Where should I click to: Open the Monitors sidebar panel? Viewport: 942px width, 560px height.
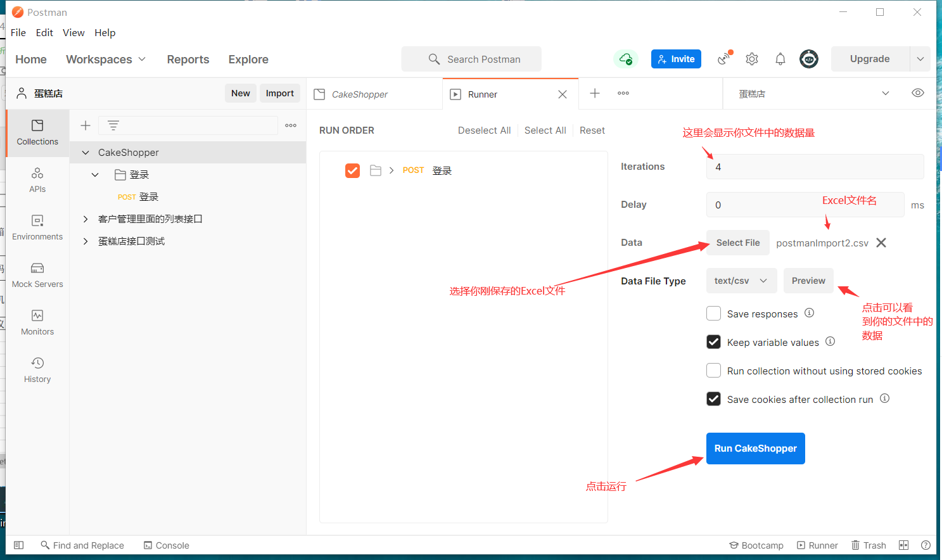tap(37, 323)
